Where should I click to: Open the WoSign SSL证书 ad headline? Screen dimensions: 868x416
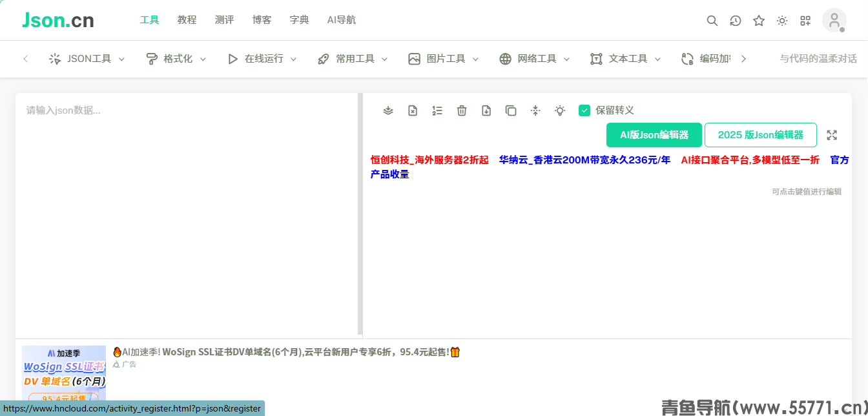[286, 352]
